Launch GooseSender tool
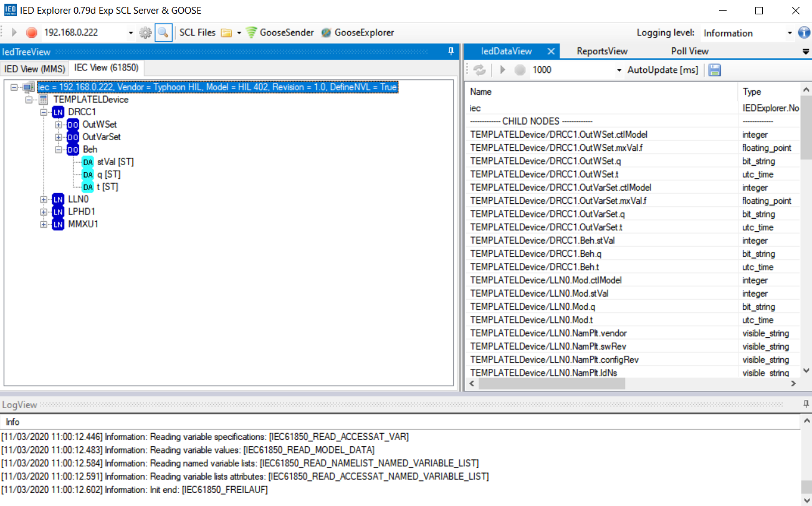812x506 pixels. point(279,33)
